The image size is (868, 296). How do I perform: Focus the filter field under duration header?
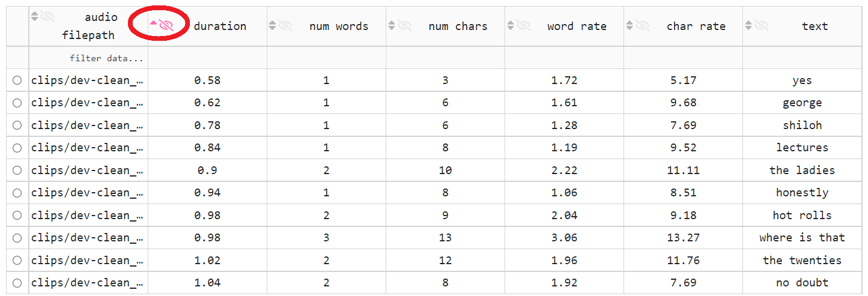click(207, 58)
